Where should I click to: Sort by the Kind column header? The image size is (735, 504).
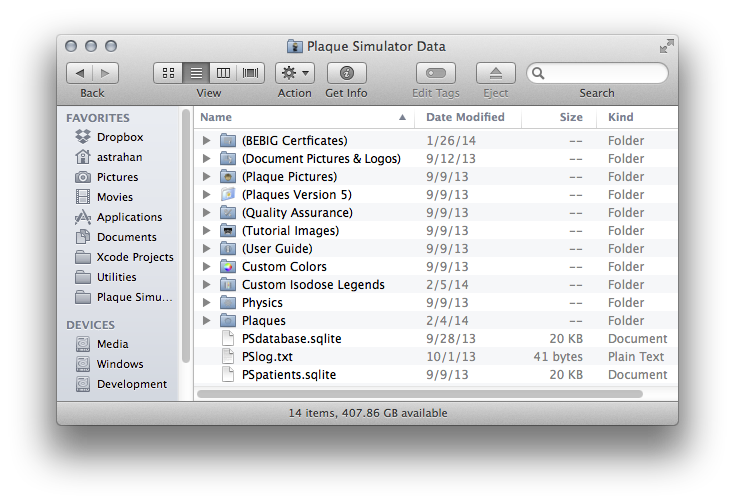pos(637,117)
